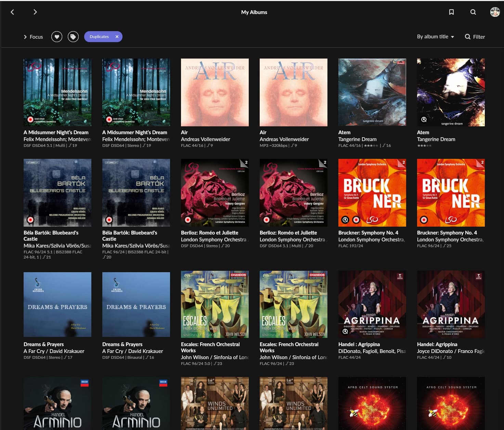Go back with the left arrow
Screen dimensions: 504x430
(12, 12)
